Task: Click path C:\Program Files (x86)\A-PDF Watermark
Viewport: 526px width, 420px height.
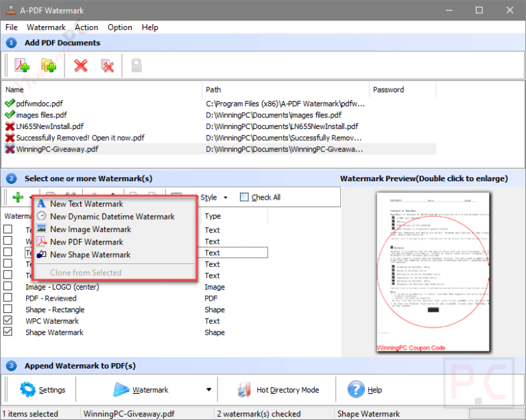Action: click(285, 104)
